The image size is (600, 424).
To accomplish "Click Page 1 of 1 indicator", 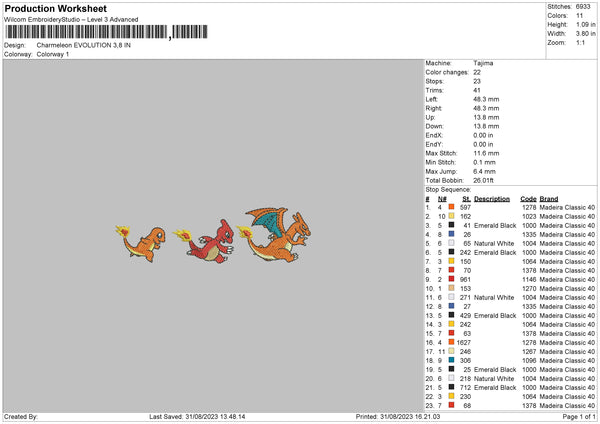I will [x=579, y=416].
